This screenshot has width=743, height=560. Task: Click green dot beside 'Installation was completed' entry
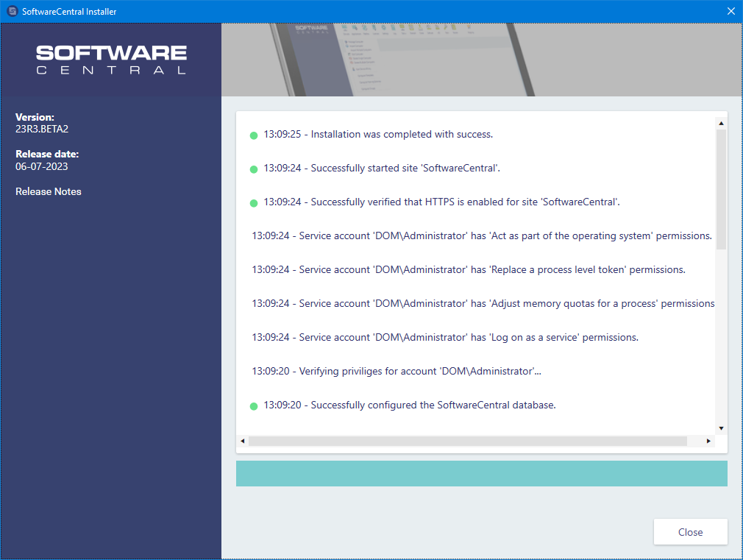tap(254, 135)
